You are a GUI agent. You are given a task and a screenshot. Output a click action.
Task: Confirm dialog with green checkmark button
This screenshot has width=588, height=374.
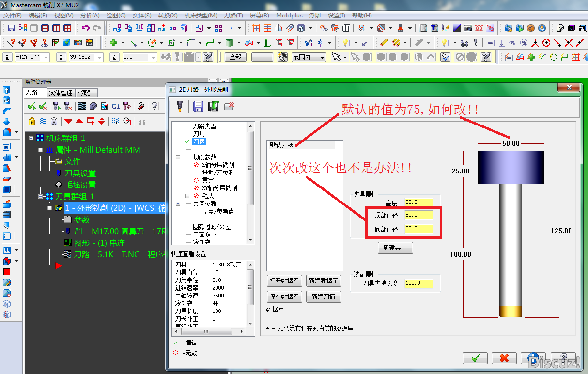[x=475, y=358]
